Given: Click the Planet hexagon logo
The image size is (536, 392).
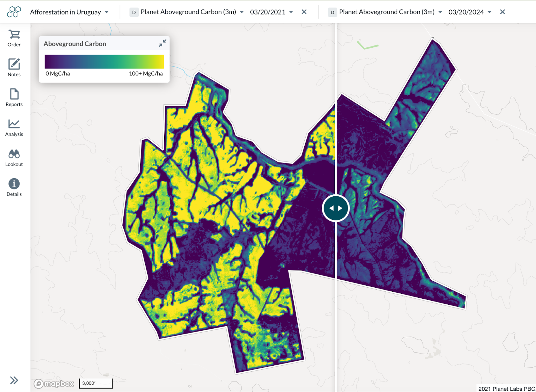Looking at the screenshot, I should [14, 12].
